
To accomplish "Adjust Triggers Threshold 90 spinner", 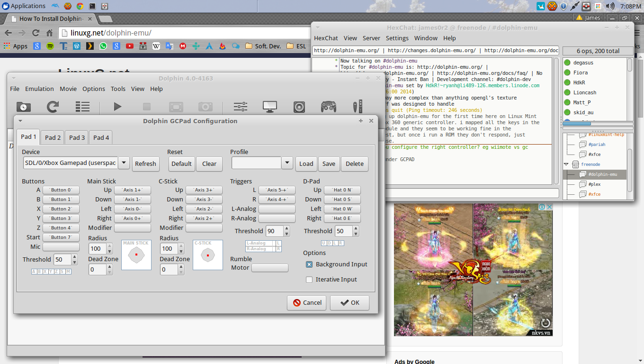I will 278,231.
